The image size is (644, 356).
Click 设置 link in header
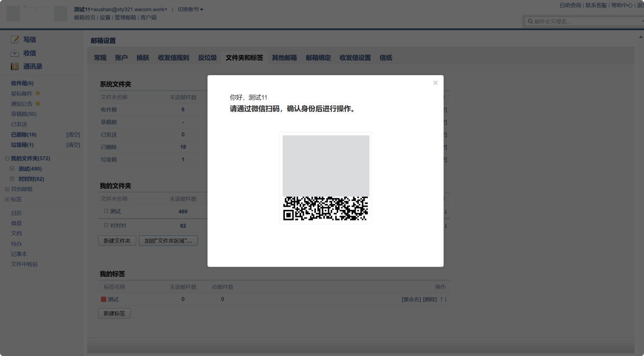pos(105,17)
